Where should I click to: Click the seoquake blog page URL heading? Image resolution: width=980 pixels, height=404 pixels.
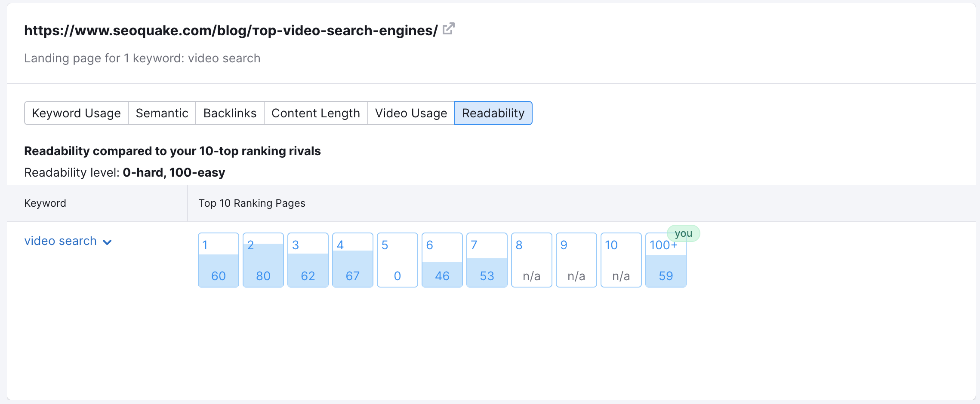pyautogui.click(x=231, y=31)
